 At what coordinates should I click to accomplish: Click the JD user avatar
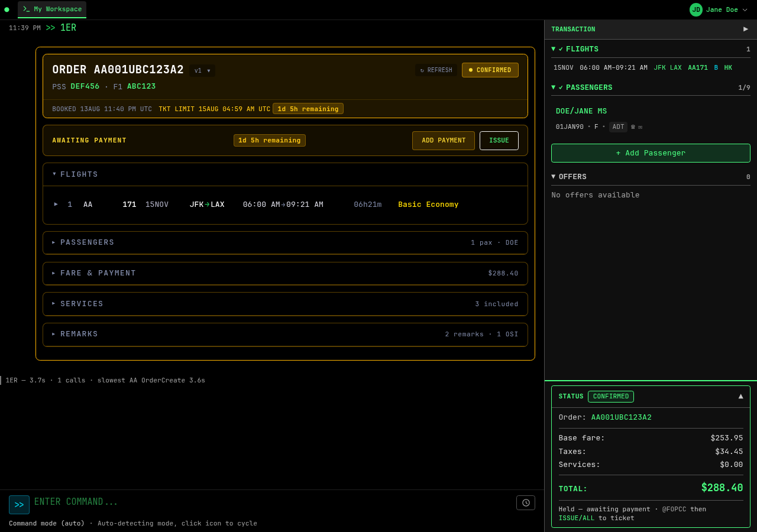coord(696,9)
